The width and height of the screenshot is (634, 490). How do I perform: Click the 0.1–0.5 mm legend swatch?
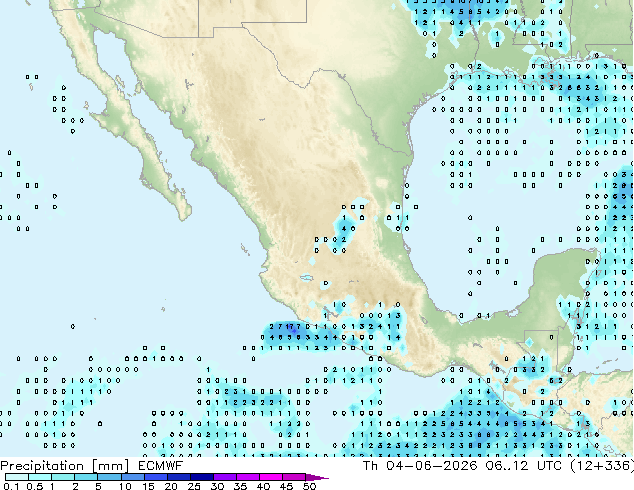17,477
